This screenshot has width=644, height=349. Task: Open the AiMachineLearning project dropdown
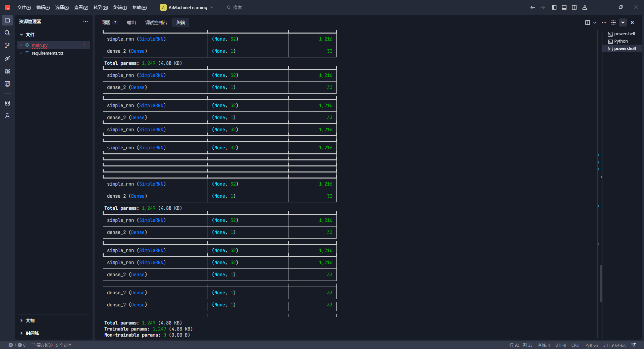coord(187,7)
